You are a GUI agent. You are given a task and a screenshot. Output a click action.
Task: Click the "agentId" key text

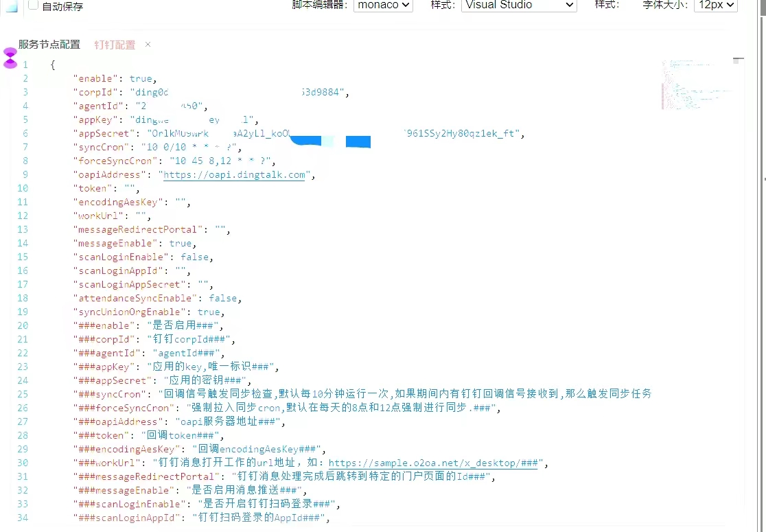98,106
